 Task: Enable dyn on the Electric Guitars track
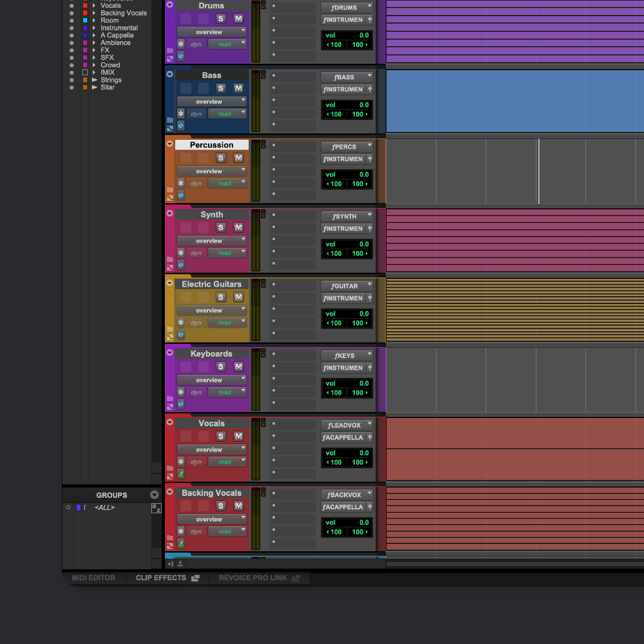pyautogui.click(x=196, y=322)
